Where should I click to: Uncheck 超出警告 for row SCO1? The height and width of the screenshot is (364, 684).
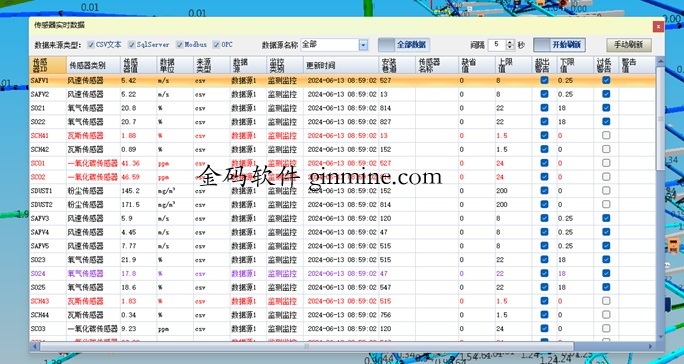pyautogui.click(x=544, y=163)
